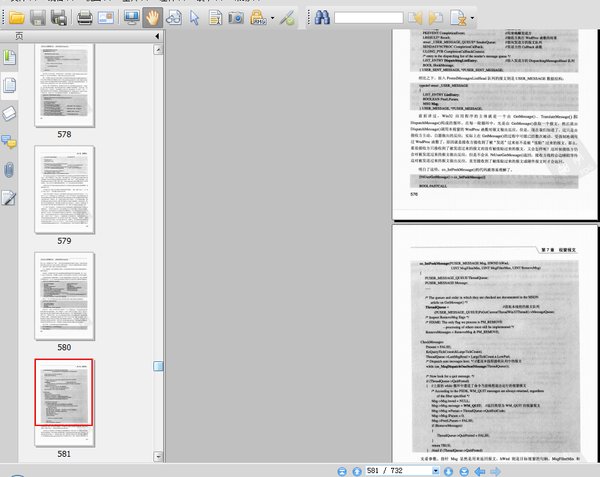The height and width of the screenshot is (477, 600).
Task: Select page thumbnail 578
Action: [x=64, y=85]
